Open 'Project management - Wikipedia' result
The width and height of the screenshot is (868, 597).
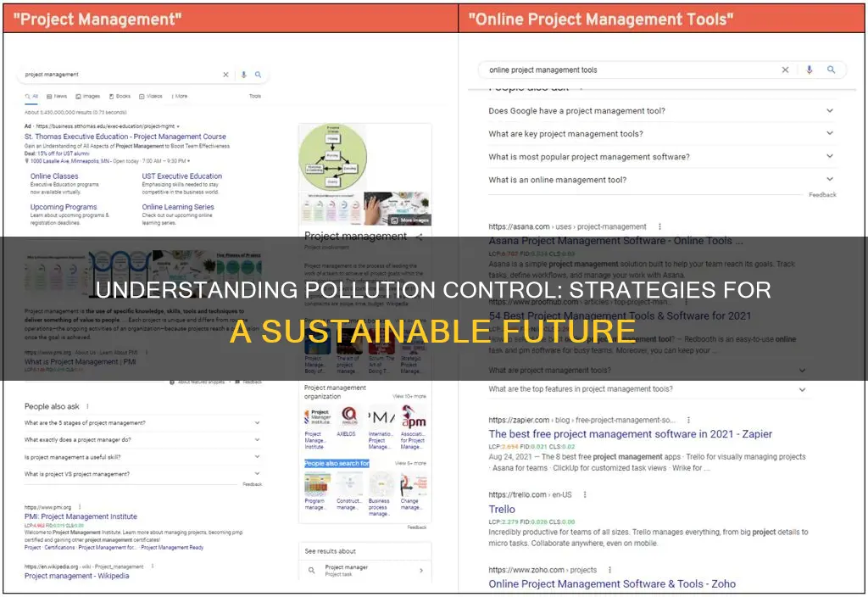[x=77, y=576]
